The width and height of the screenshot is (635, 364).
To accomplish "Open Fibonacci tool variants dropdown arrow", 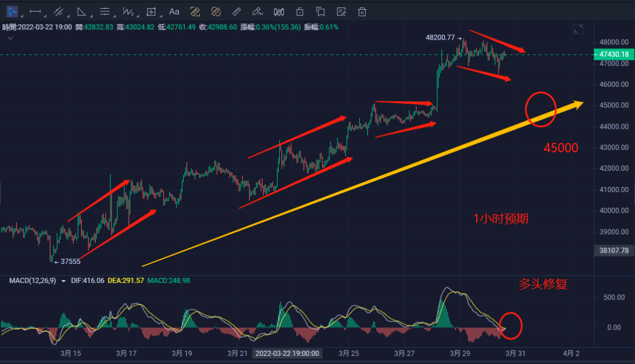I will 115,16.
